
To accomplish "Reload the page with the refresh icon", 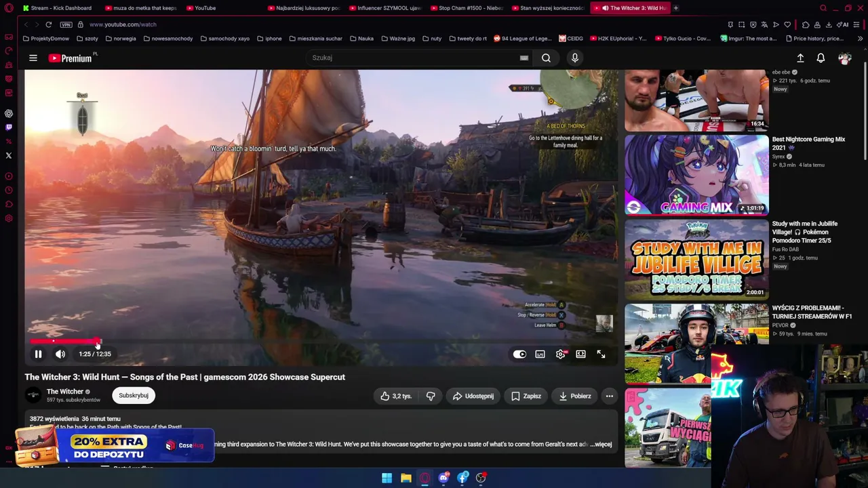I will tap(49, 24).
